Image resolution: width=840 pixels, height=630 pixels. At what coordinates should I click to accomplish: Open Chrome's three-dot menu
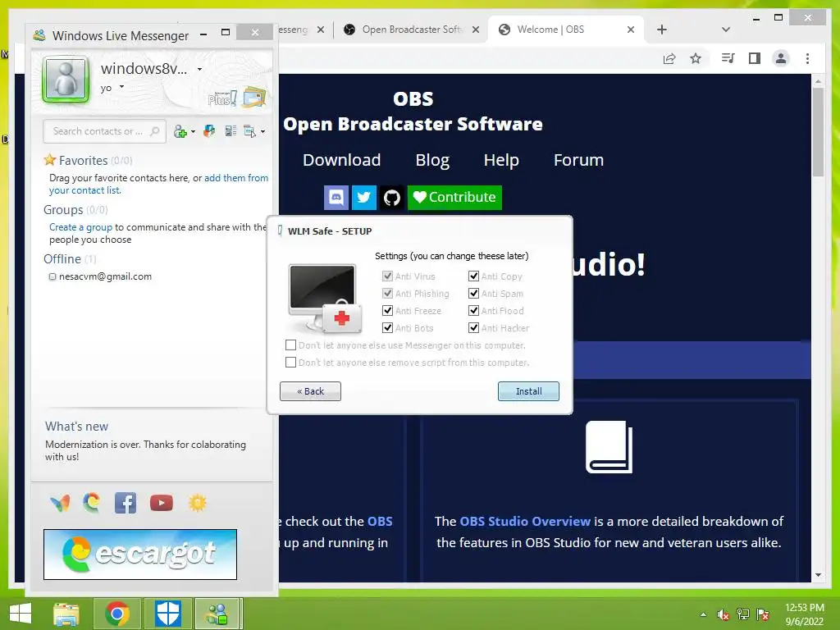[807, 58]
